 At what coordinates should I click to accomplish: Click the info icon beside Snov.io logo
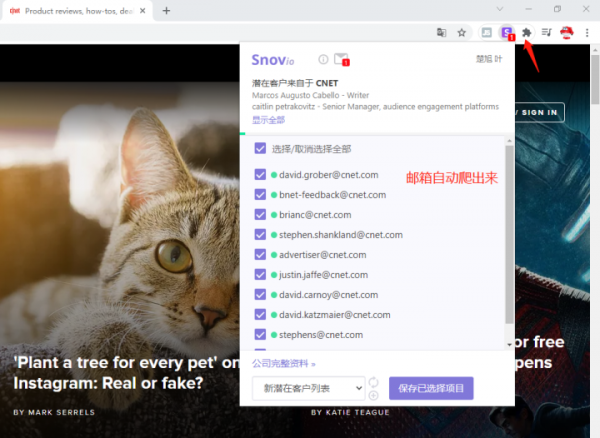point(323,60)
